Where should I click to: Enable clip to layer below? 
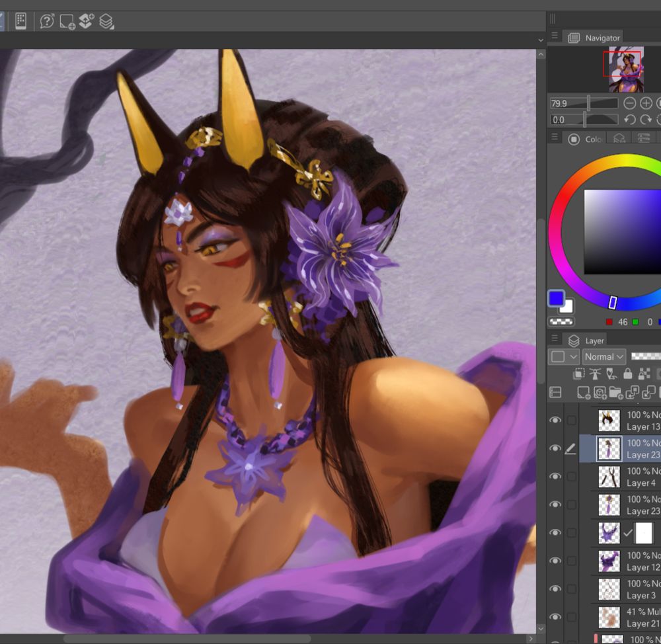point(579,374)
